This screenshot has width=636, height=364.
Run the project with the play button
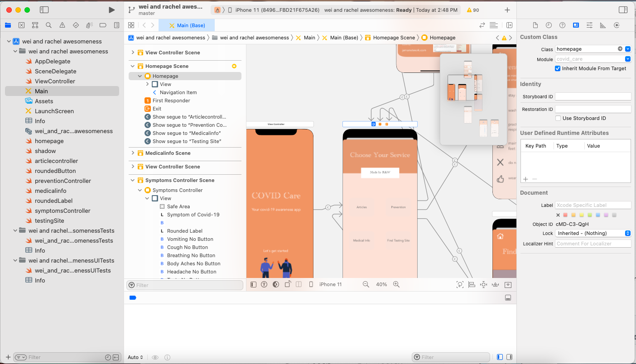click(112, 10)
